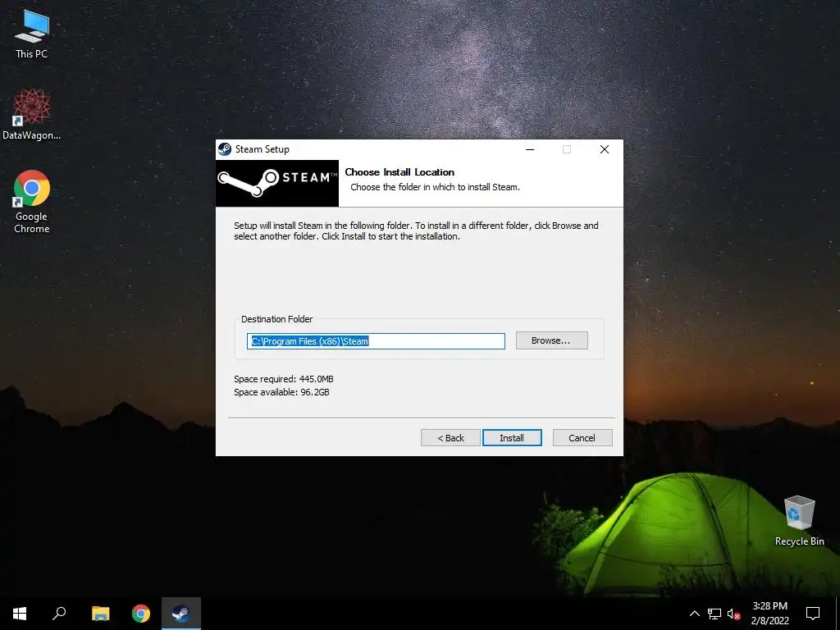Open This PC desktop icon
The image size is (840, 630).
pyautogui.click(x=32, y=34)
